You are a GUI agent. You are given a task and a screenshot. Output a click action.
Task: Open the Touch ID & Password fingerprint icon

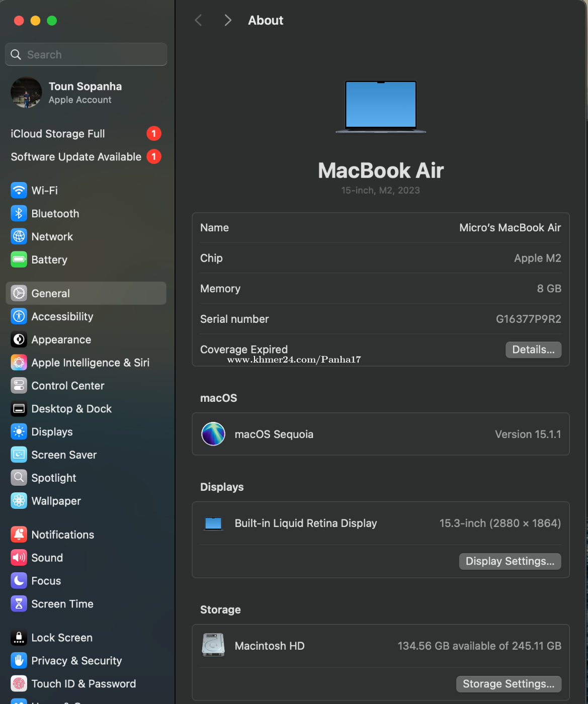[19, 684]
